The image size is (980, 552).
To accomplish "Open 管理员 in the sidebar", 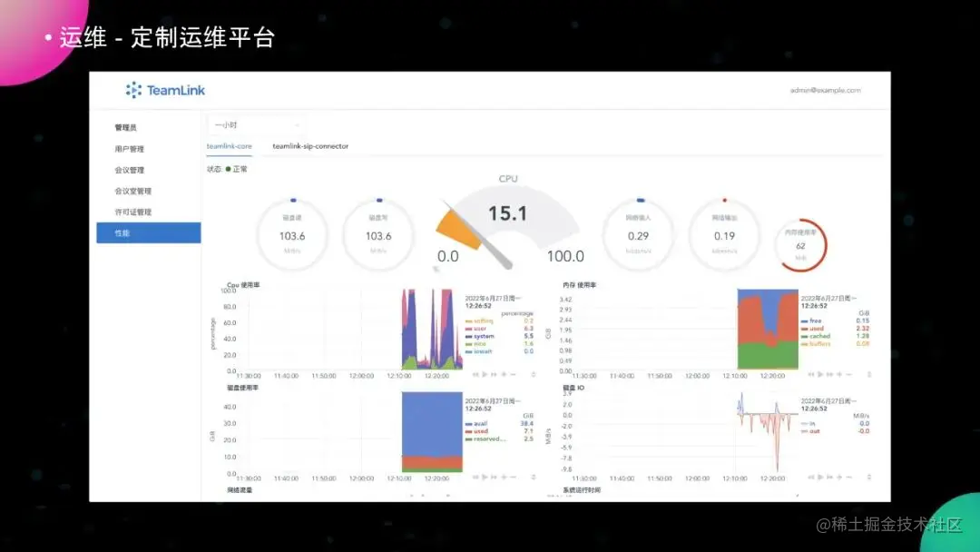I will (x=125, y=127).
